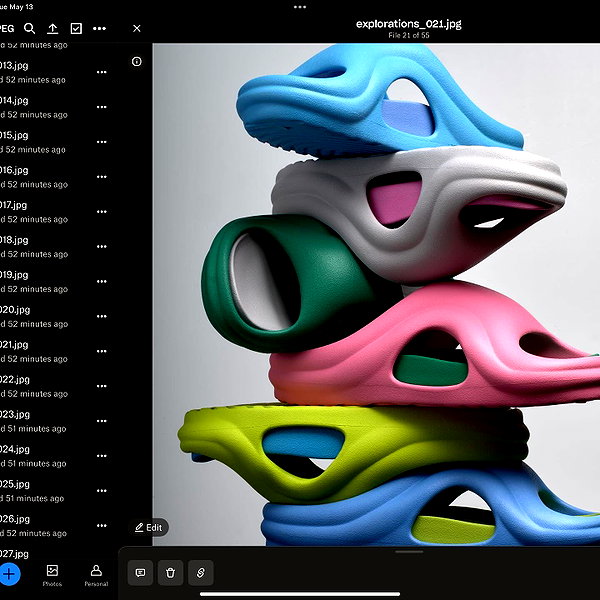
Task: Open more options for 015.jpg
Action: pos(101,142)
